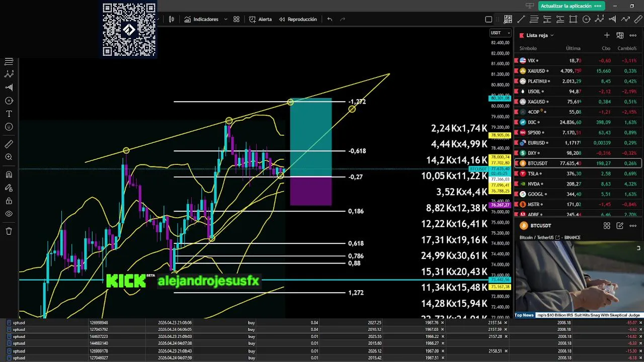The height and width of the screenshot is (362, 644).
Task: Select the highlighted BTCUSDT watchlist row
Action: point(578,163)
